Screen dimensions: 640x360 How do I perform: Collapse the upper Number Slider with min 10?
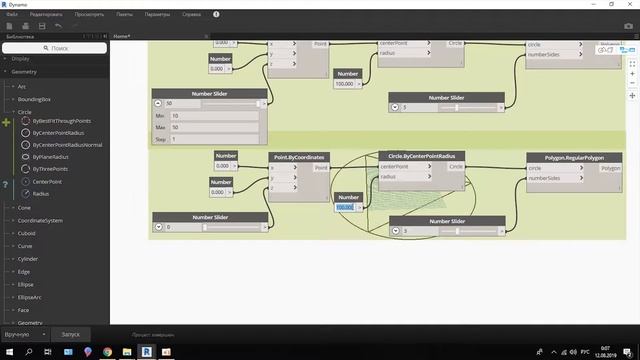(x=158, y=103)
